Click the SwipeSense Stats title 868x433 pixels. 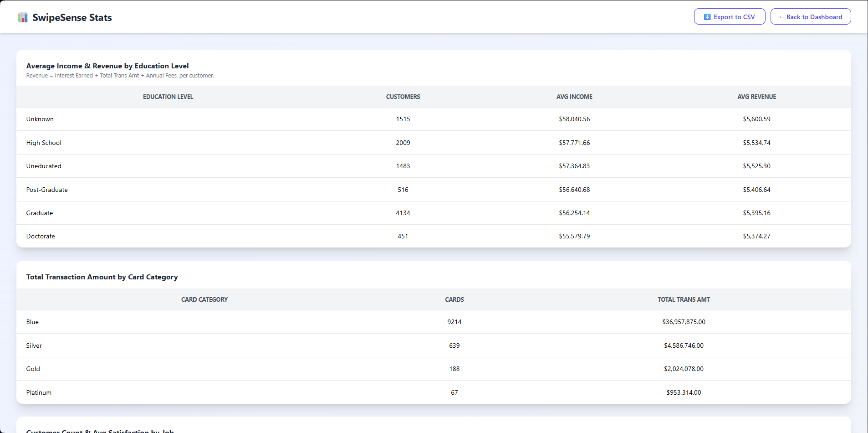[72, 17]
